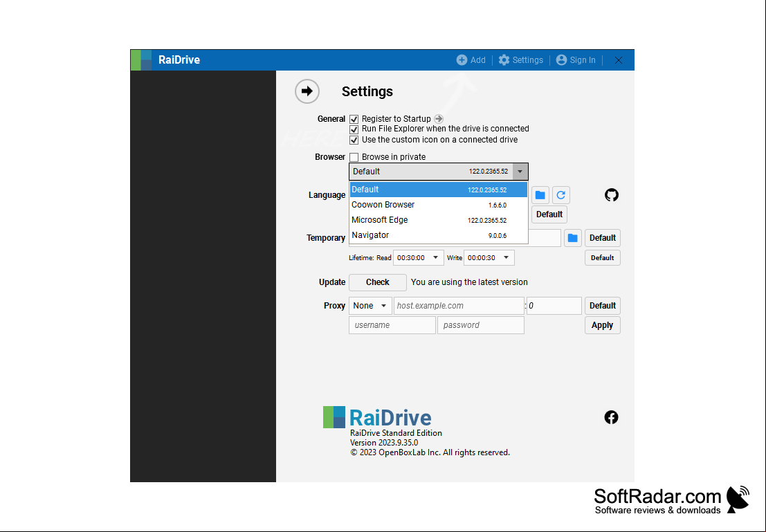Click the proxy password field

pos(481,325)
